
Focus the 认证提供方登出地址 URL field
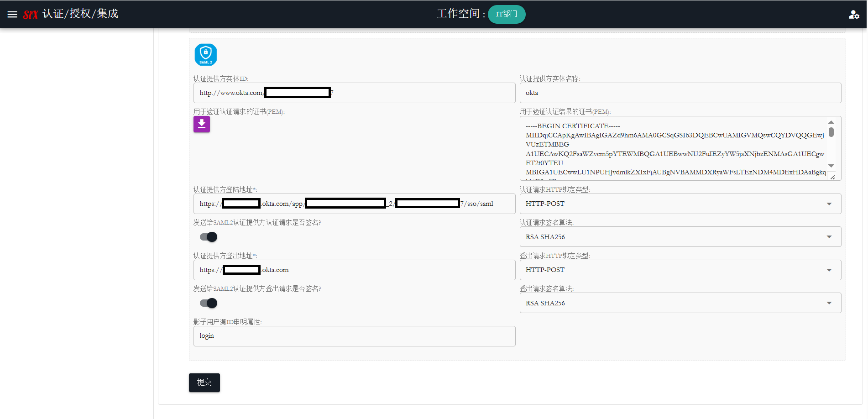point(355,270)
